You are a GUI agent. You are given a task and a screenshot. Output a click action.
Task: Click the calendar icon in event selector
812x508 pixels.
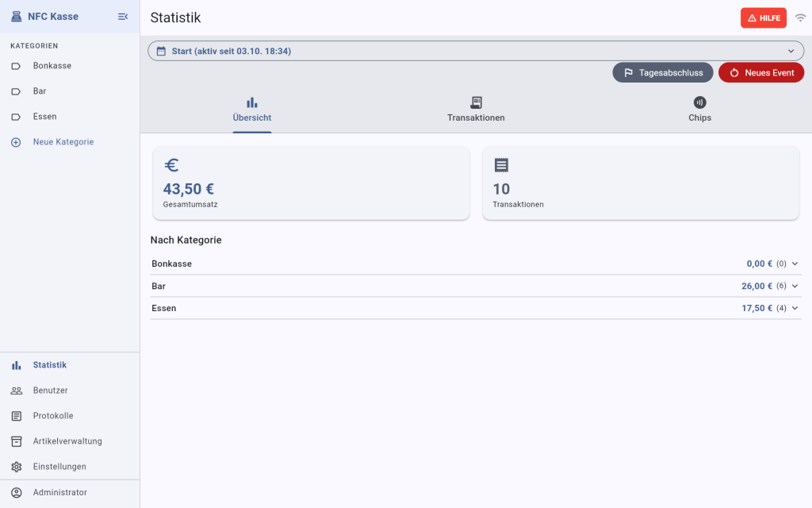pyautogui.click(x=161, y=51)
